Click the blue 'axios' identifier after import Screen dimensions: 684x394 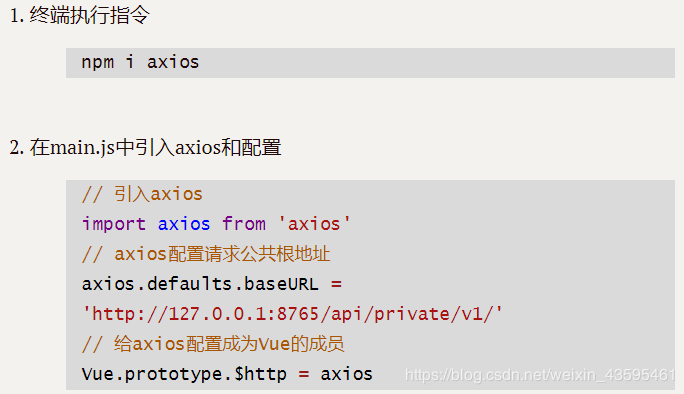click(184, 224)
